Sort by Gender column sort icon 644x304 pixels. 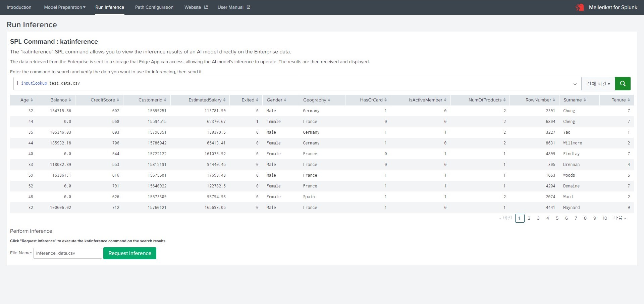click(285, 100)
